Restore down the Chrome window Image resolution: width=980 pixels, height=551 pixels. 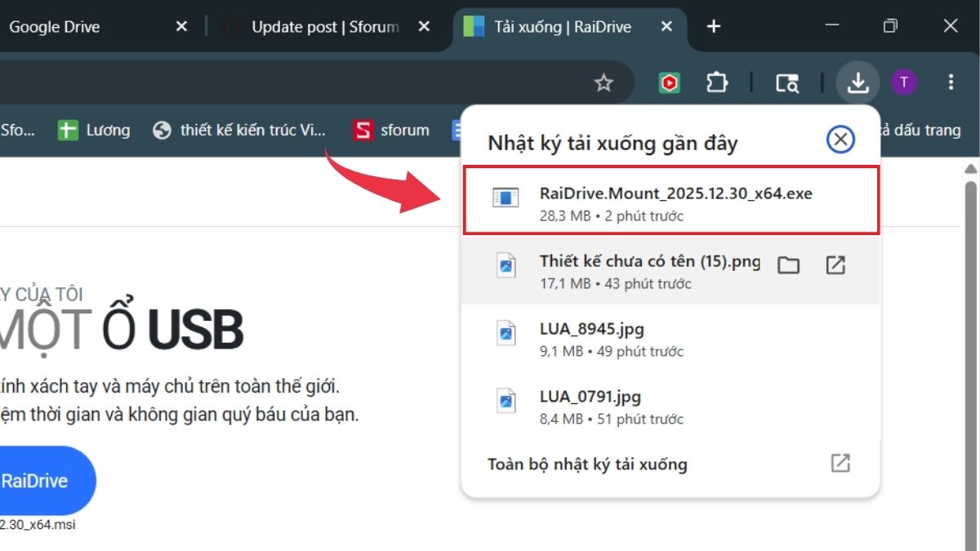[890, 26]
